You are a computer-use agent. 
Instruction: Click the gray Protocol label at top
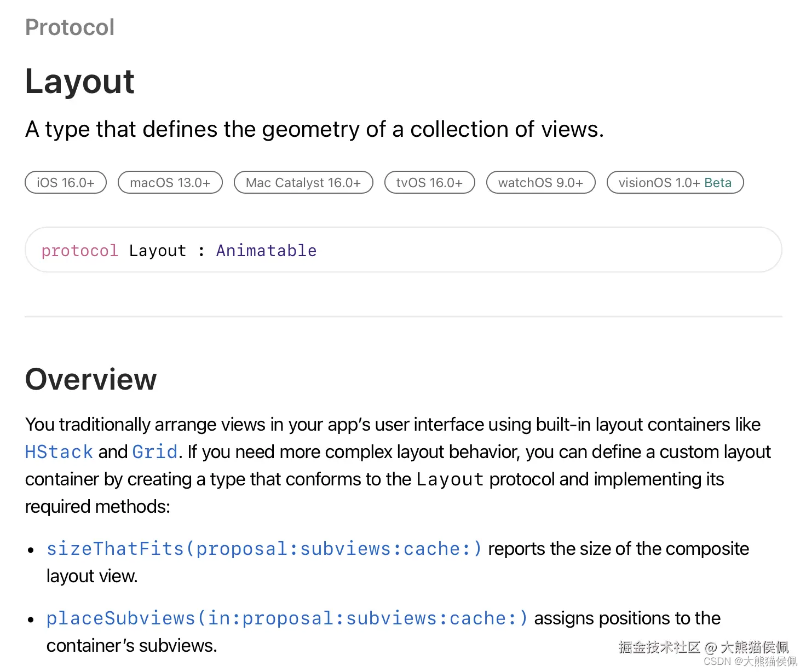click(x=70, y=27)
